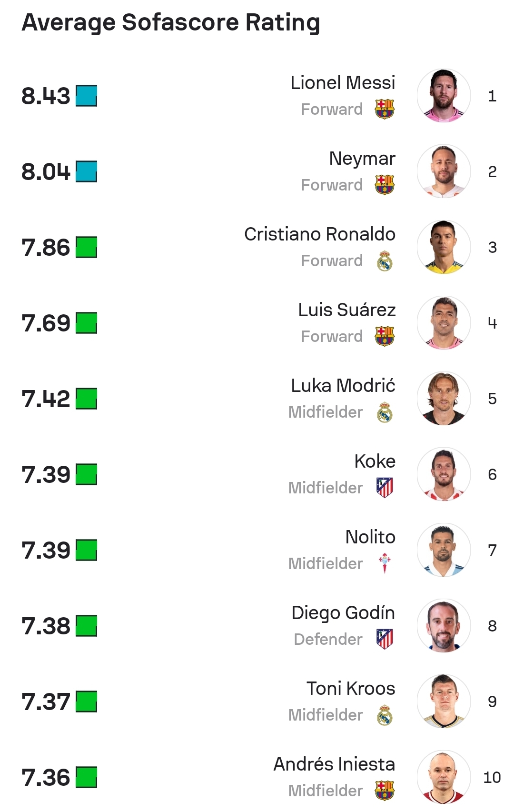Click Diego Godín's 7.38 rating value
The image size is (514, 812).
click(x=46, y=626)
